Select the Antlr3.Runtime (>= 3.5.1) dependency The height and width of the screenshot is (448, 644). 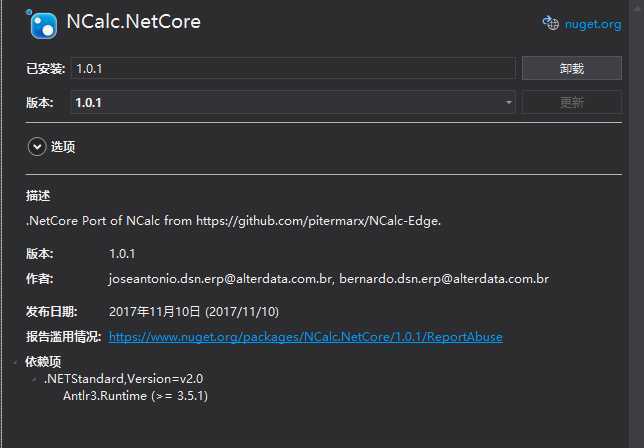pos(135,396)
